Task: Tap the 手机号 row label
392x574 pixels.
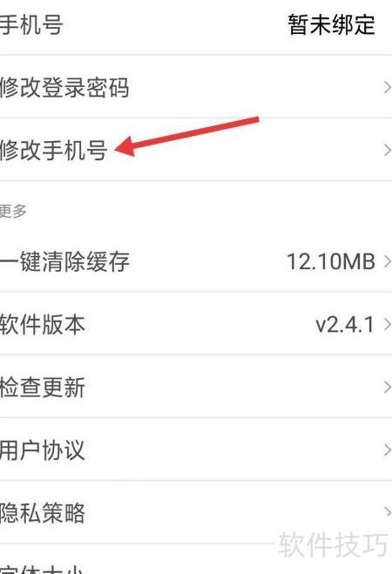Action: [x=31, y=24]
